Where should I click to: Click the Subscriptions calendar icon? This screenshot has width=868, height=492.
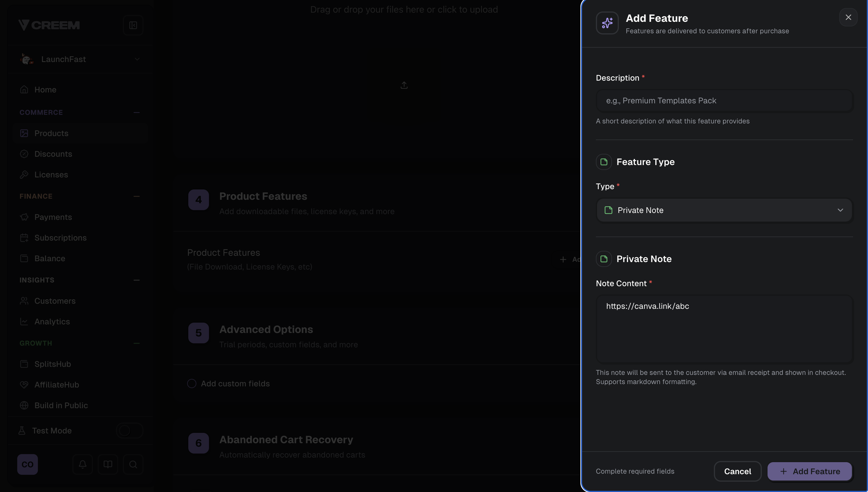click(x=24, y=238)
